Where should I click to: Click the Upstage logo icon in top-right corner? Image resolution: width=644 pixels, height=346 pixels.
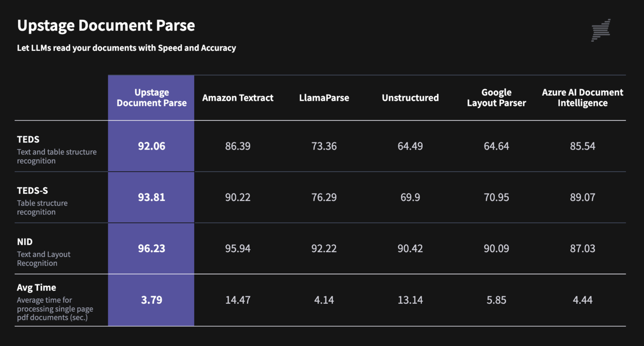click(x=601, y=30)
